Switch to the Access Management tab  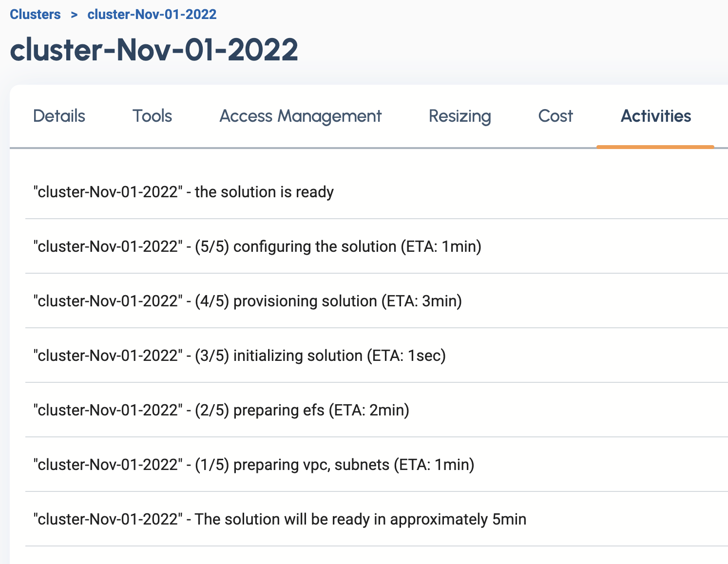pos(300,116)
